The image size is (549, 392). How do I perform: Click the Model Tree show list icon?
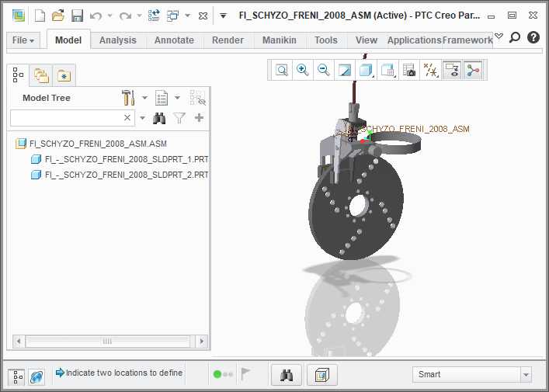point(162,98)
